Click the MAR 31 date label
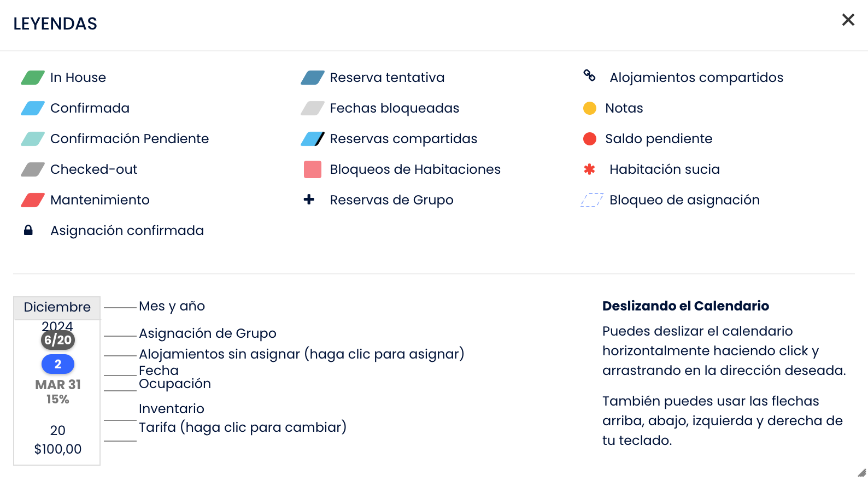868x481 pixels. click(x=58, y=385)
